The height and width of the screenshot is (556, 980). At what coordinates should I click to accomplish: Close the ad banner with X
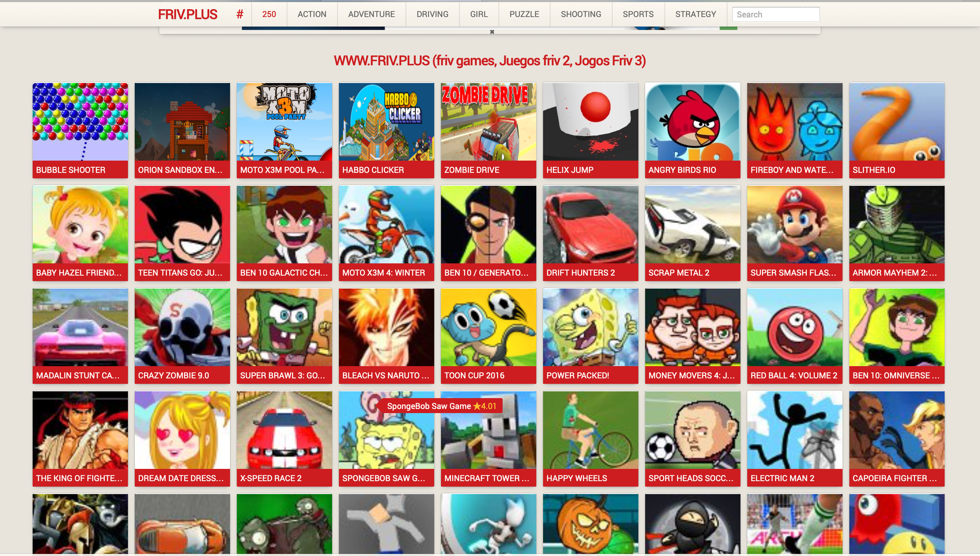(492, 32)
